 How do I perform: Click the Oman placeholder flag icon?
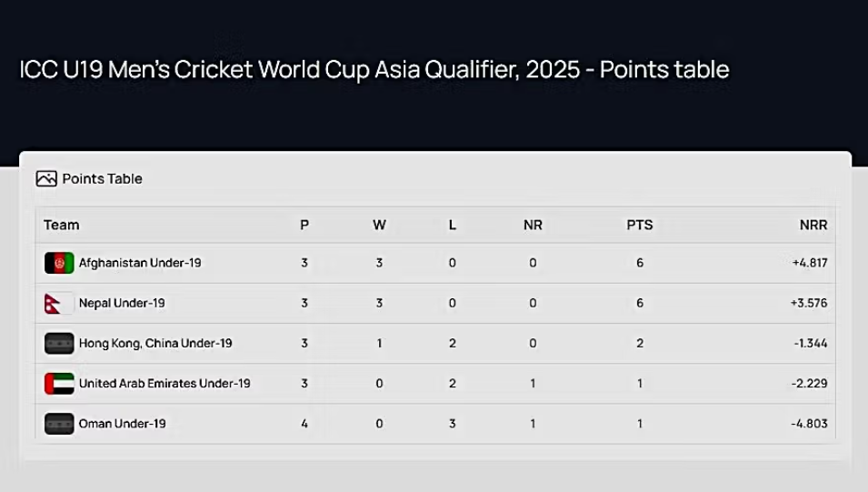(59, 423)
